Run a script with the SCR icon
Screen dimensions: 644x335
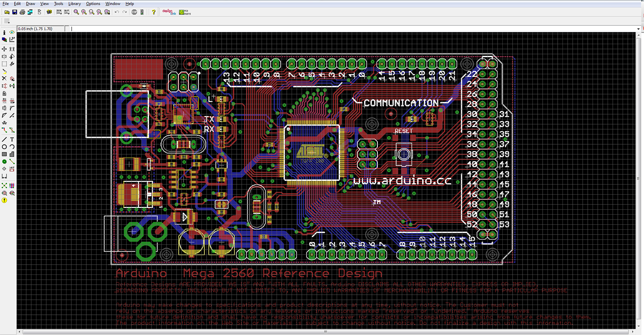[x=58, y=12]
